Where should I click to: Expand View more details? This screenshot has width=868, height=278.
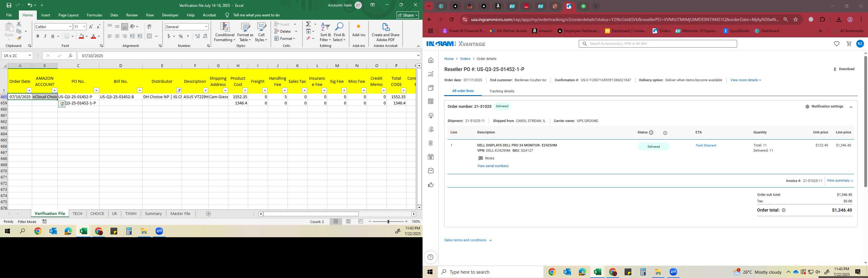point(746,80)
